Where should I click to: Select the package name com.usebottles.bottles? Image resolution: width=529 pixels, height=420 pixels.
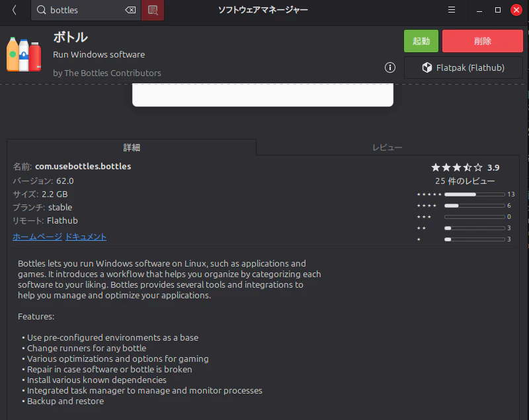pos(83,166)
